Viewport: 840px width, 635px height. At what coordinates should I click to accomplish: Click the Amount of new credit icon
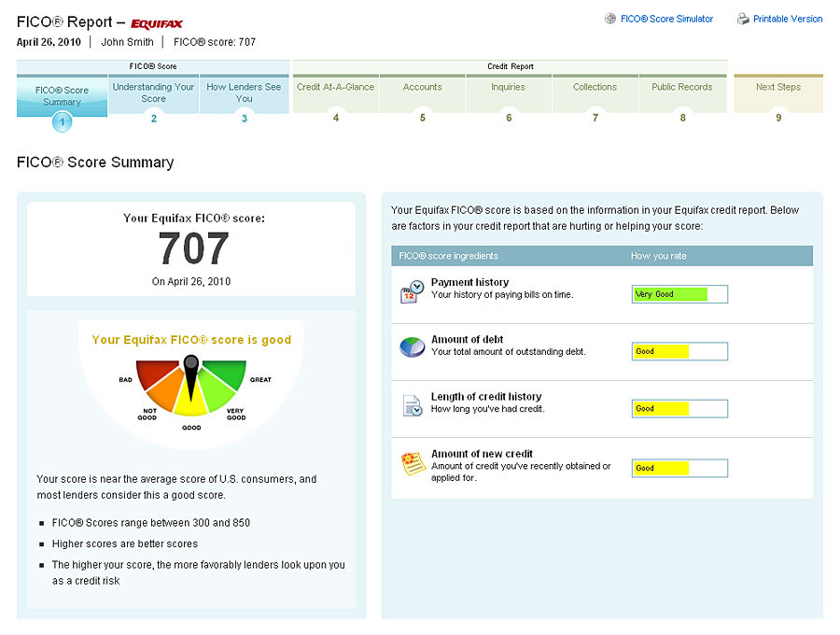point(413,463)
